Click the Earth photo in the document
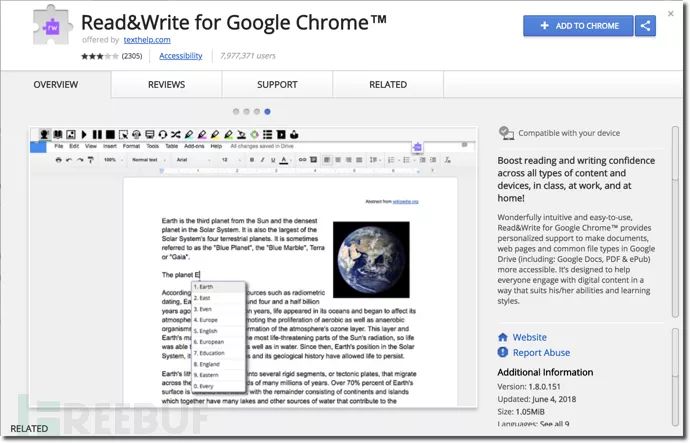 click(x=371, y=260)
